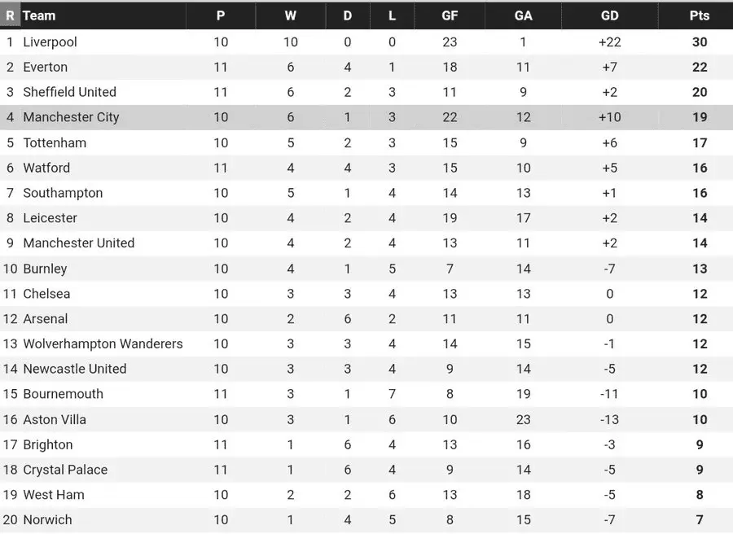
Task: Open Newcastle United team entry
Action: [x=74, y=369]
